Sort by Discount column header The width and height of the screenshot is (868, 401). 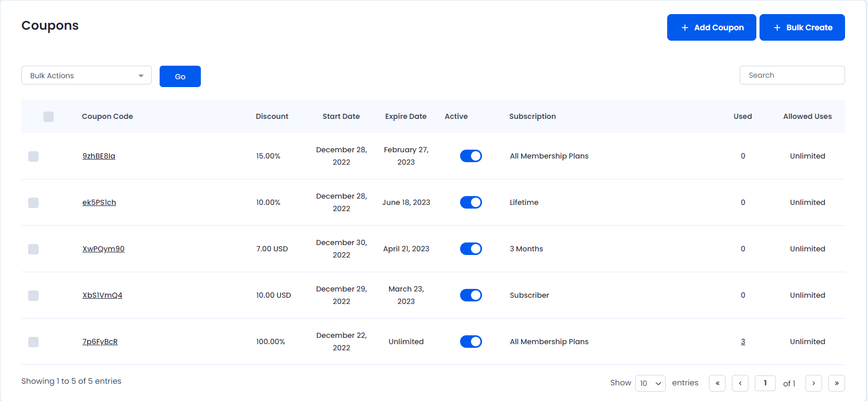point(272,116)
